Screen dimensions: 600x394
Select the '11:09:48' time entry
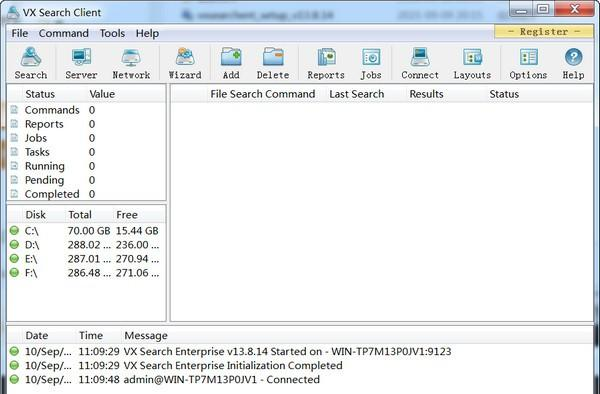coord(99,380)
